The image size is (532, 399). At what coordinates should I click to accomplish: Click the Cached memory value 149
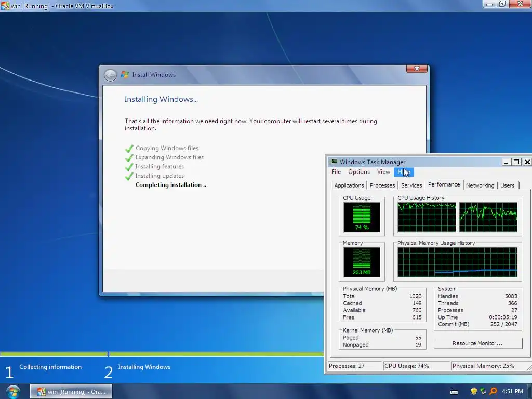pyautogui.click(x=417, y=303)
